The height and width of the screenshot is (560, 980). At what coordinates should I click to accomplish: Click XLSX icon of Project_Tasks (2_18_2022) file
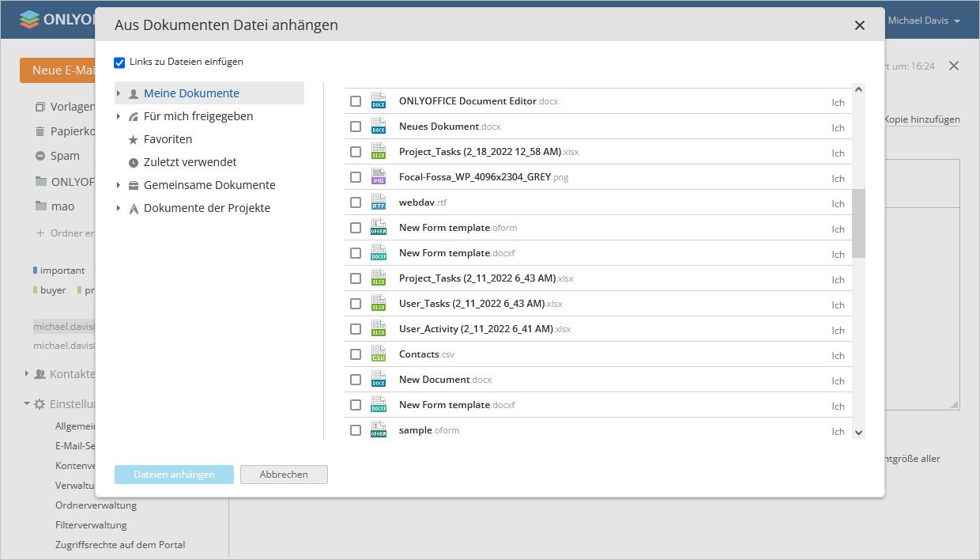(x=379, y=152)
